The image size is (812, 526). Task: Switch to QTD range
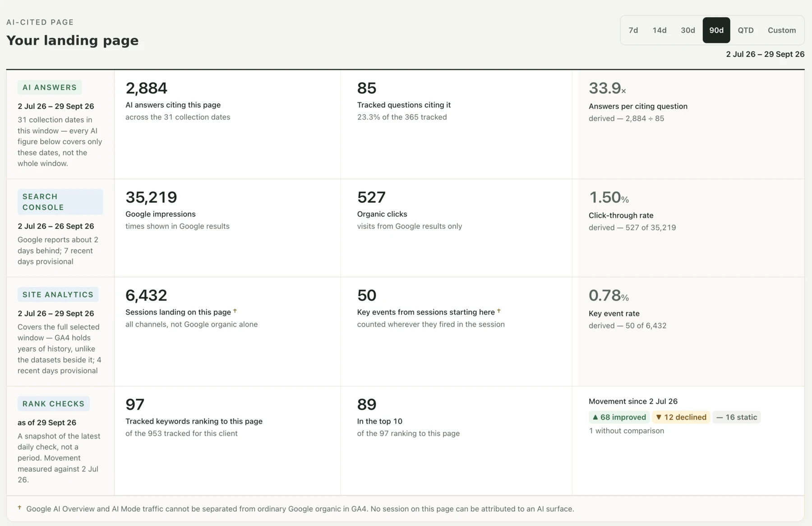click(x=745, y=30)
